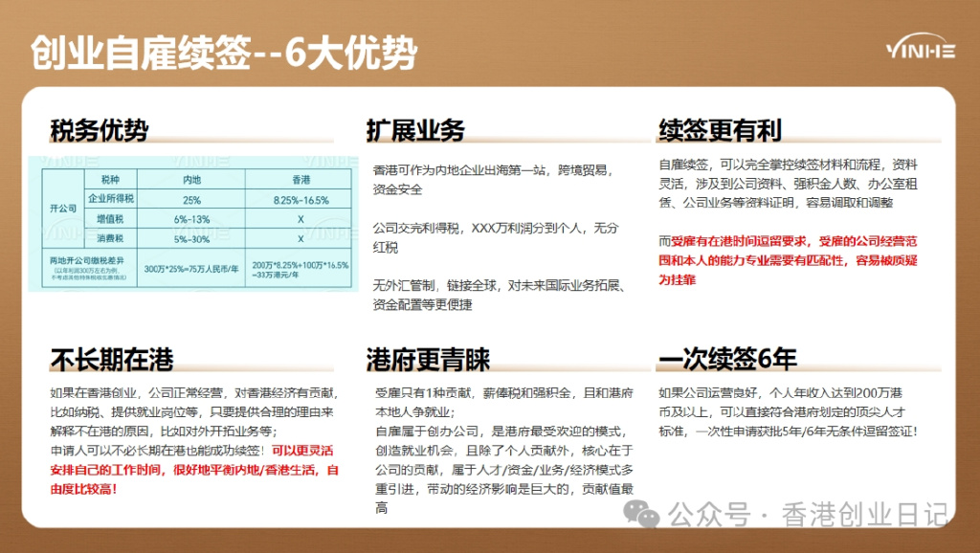The height and width of the screenshot is (553, 980).
Task: Click the paragraph starting 如果公司运营良好
Action: coord(788,411)
